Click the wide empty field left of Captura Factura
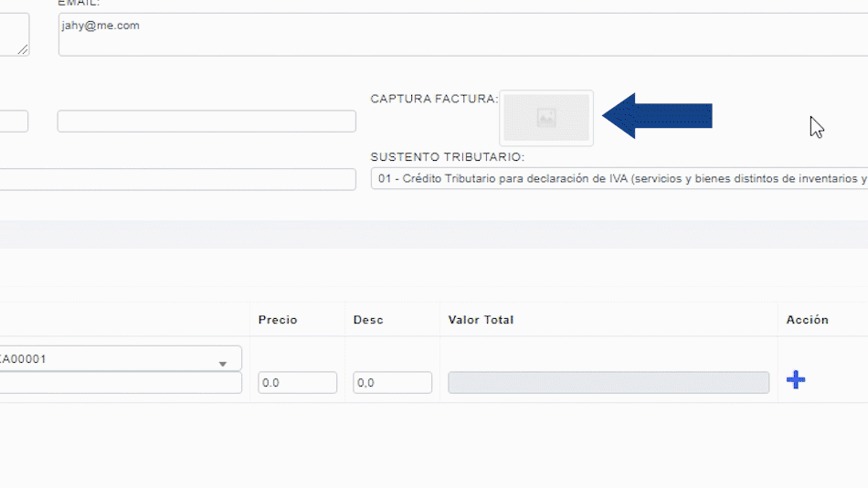868x488 pixels. 206,122
